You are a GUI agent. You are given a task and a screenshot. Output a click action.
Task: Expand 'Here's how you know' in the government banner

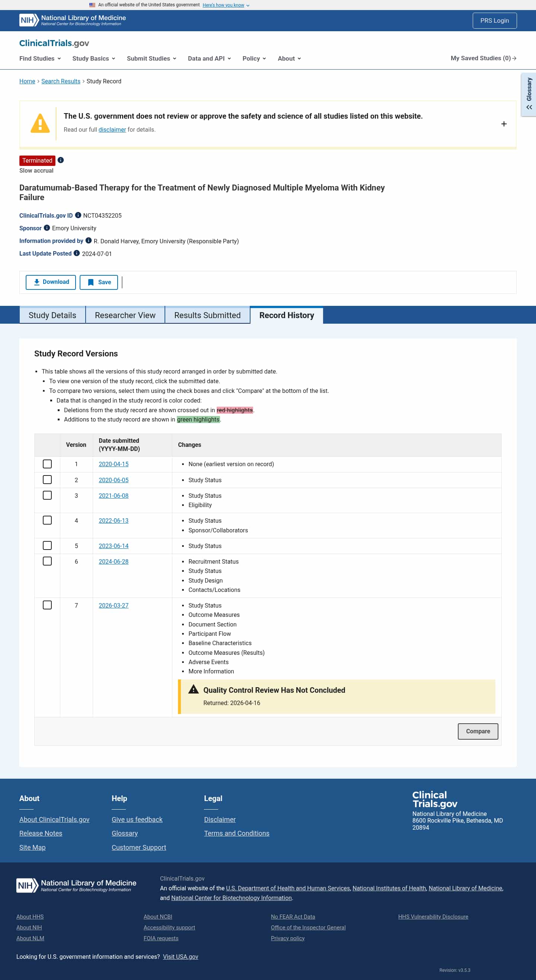pyautogui.click(x=226, y=5)
